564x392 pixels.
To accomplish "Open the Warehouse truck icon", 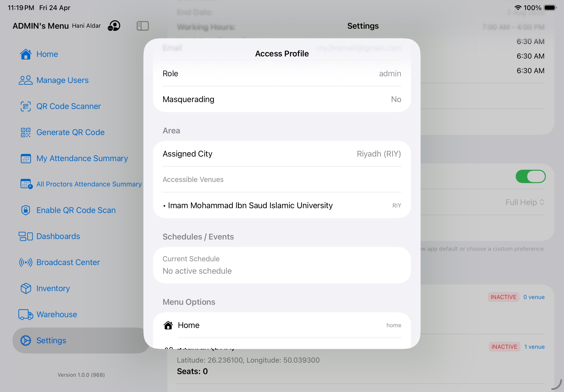I will (26, 314).
